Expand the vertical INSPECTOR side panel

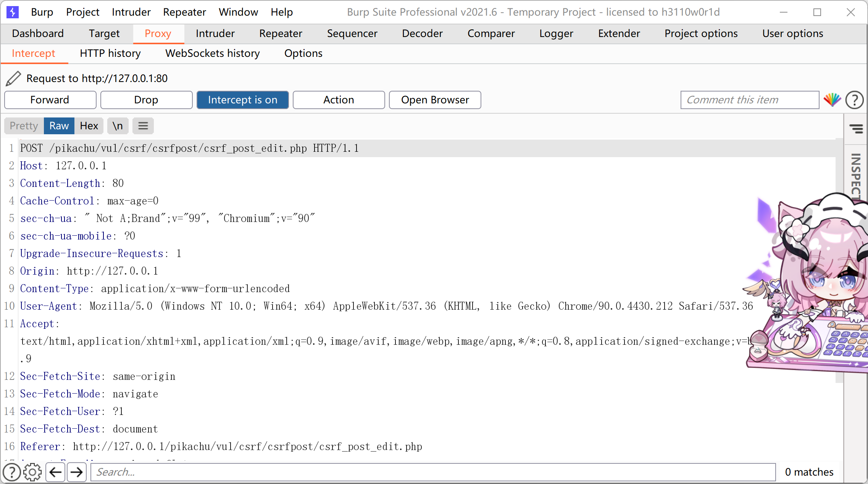point(856,176)
